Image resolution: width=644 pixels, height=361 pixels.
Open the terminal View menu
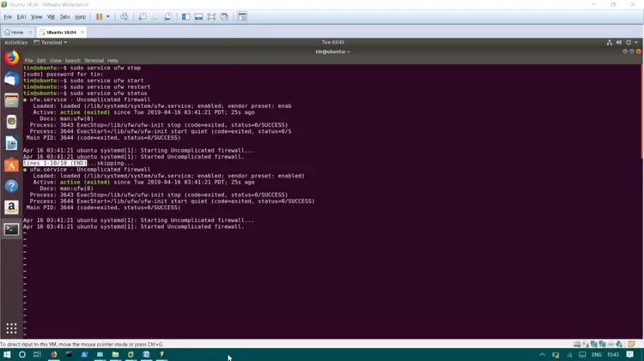56,60
